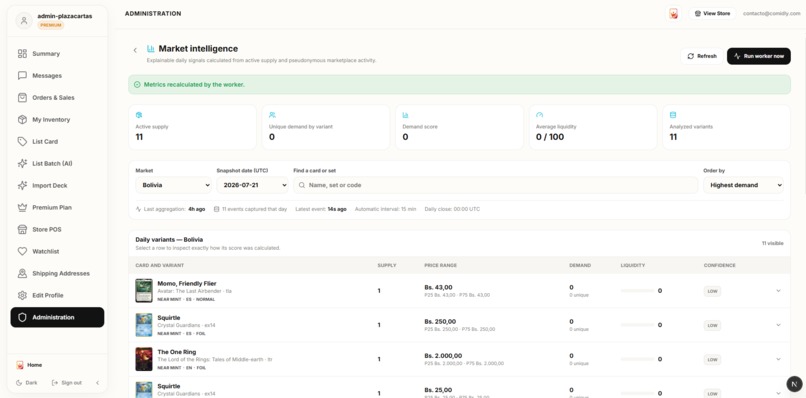
Task: Click the Bs. 2.000,00 price
Action: click(443, 355)
